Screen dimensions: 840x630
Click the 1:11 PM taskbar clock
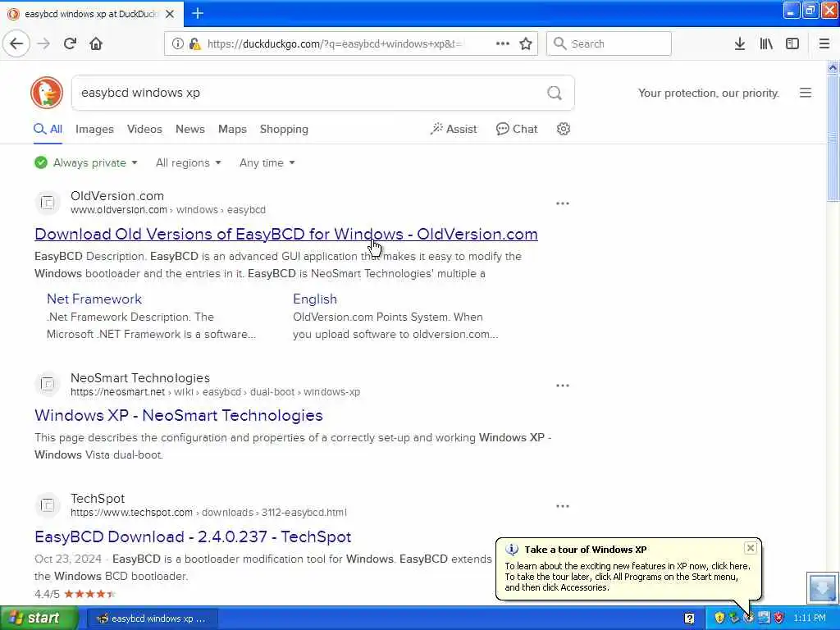(x=810, y=619)
